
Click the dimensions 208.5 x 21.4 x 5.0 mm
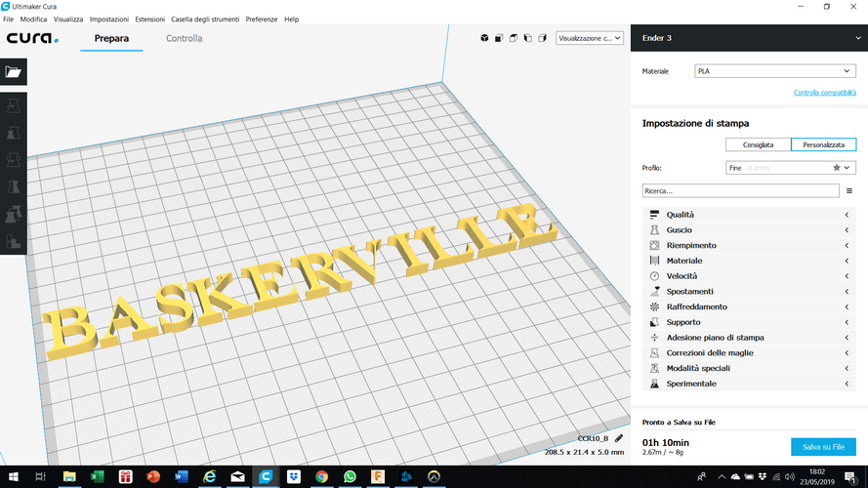point(584,452)
